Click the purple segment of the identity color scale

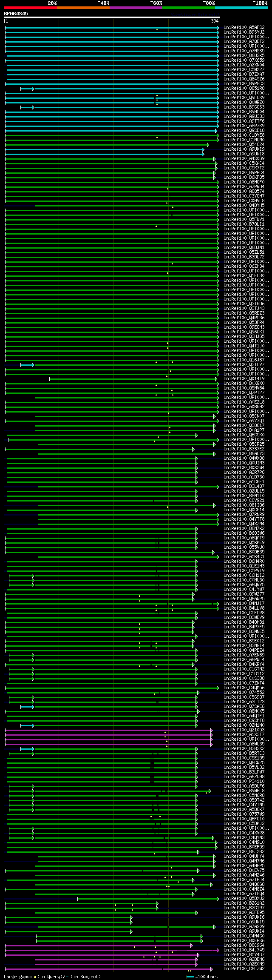coord(136,7)
